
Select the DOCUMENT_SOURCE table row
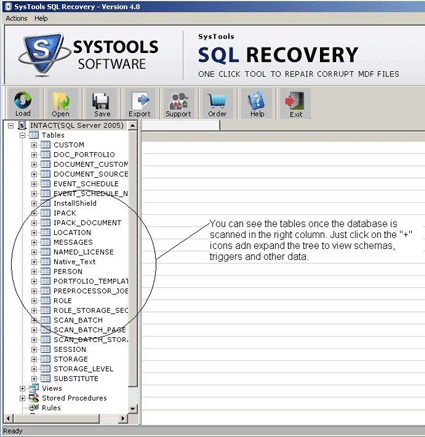[x=91, y=174]
